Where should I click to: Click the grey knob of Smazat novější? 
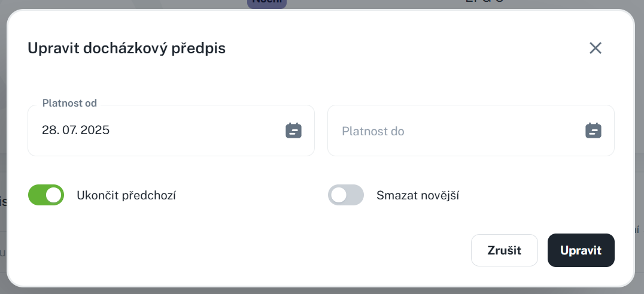click(x=339, y=195)
